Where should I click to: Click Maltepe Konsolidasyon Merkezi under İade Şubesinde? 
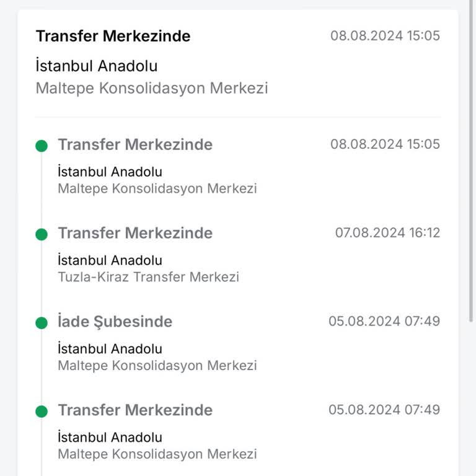[157, 366]
